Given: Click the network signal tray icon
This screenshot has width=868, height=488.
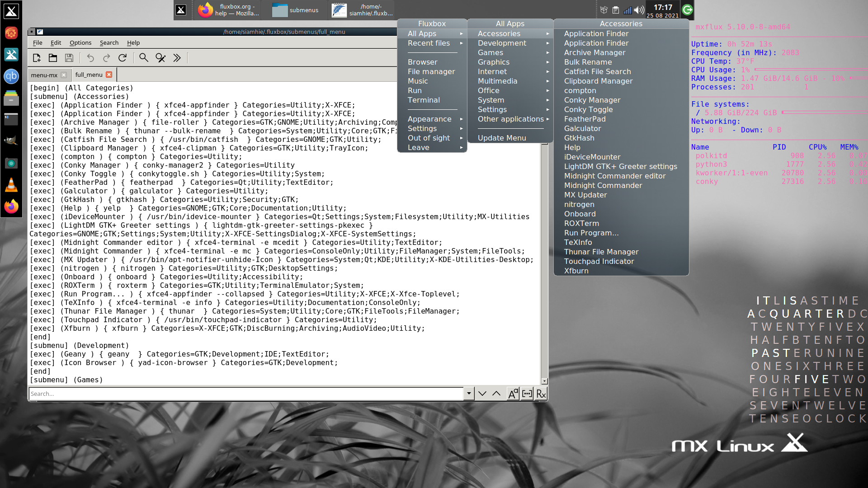Looking at the screenshot, I should [x=627, y=10].
